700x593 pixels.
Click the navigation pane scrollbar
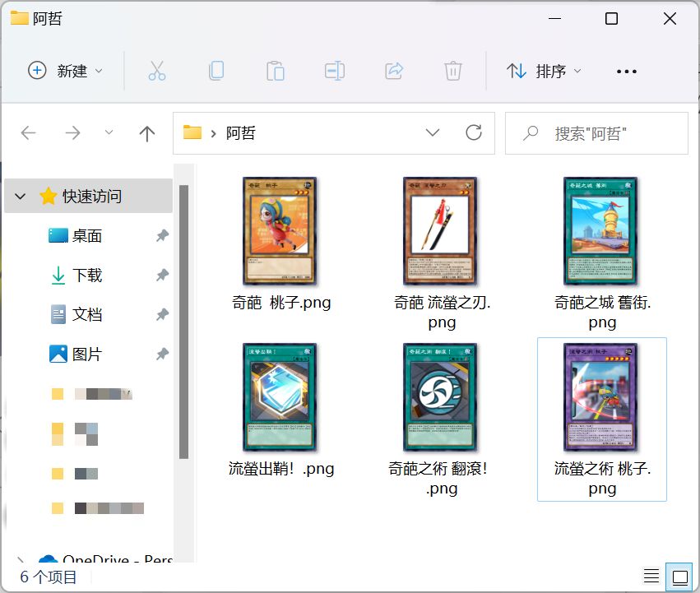pyautogui.click(x=183, y=322)
